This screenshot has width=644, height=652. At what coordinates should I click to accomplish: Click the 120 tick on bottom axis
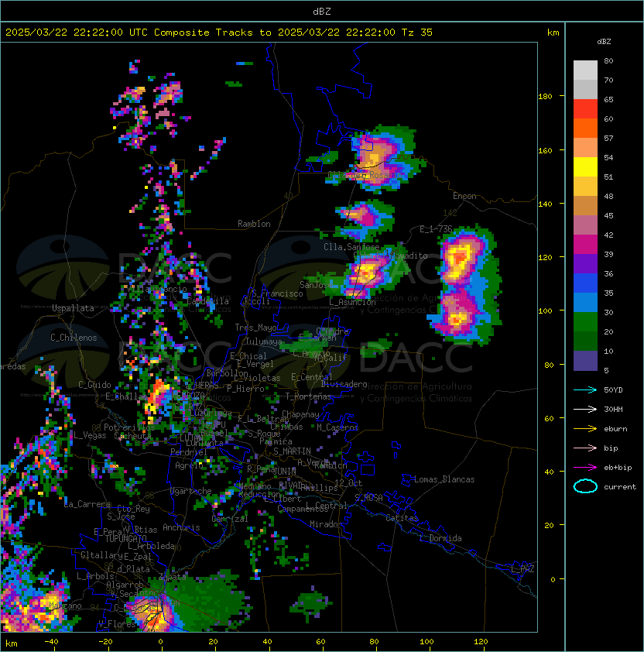pos(481,642)
